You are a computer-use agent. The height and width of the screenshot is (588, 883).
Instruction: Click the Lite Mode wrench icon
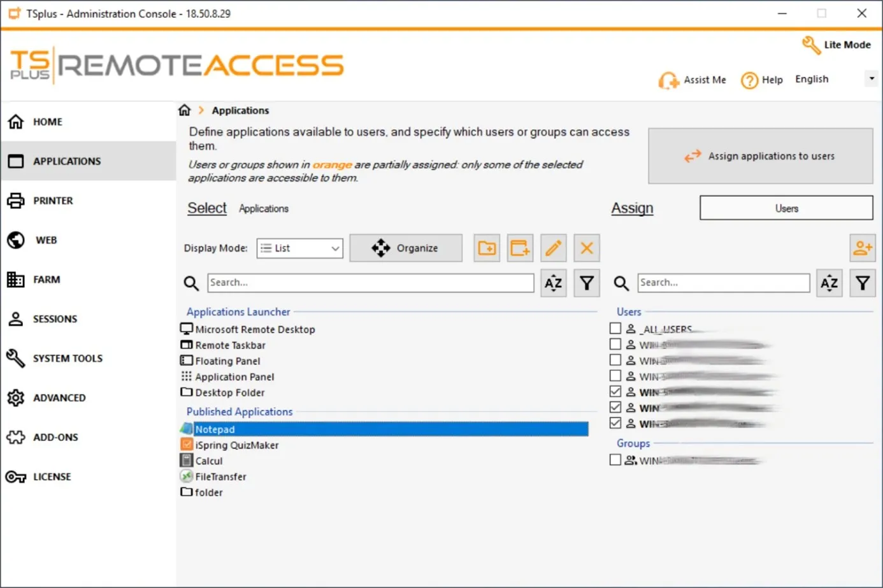pyautogui.click(x=810, y=45)
